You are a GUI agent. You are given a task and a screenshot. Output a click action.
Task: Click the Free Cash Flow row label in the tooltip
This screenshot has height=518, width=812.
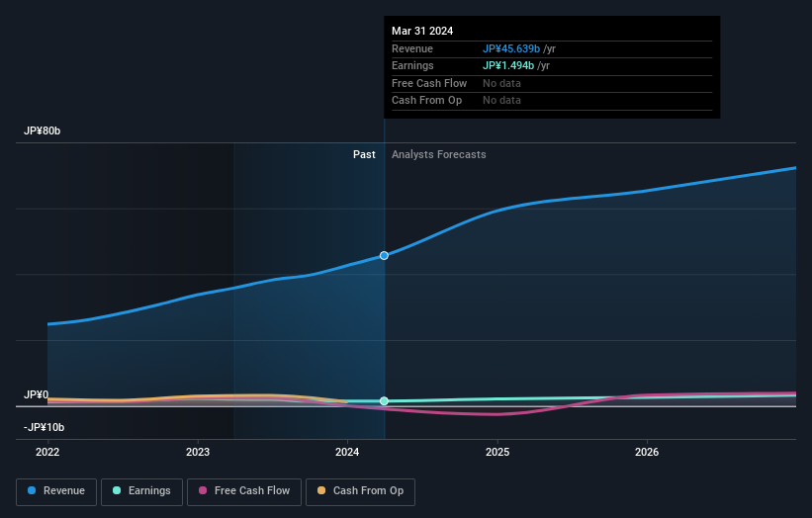[429, 83]
